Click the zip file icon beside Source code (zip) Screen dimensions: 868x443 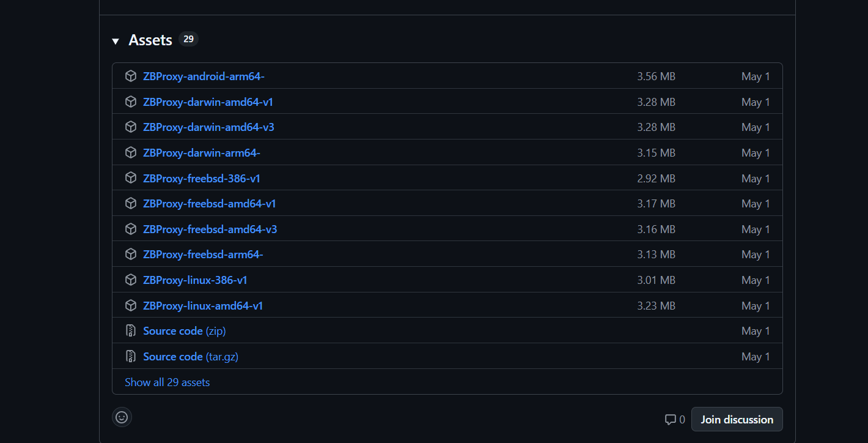pos(131,331)
